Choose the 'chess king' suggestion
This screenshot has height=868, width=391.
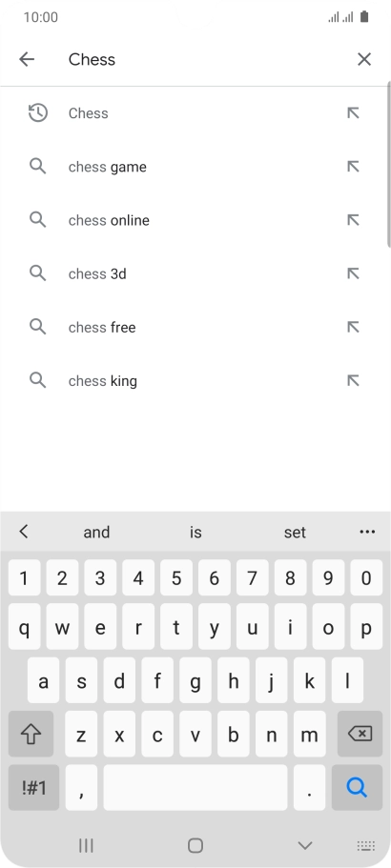click(x=195, y=381)
